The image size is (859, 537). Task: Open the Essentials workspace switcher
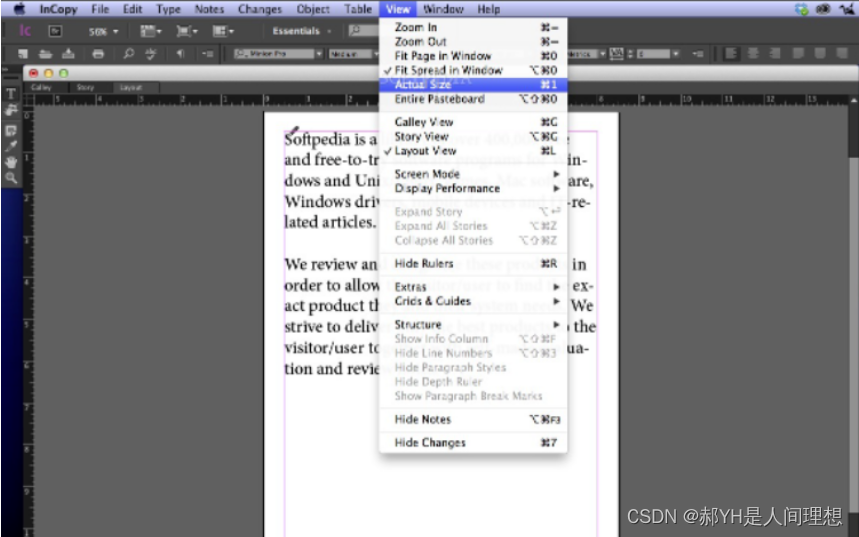click(302, 31)
